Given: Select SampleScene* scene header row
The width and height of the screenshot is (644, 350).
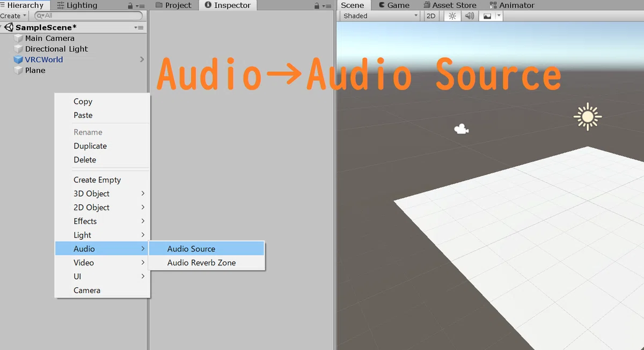Looking at the screenshot, I should click(x=73, y=27).
